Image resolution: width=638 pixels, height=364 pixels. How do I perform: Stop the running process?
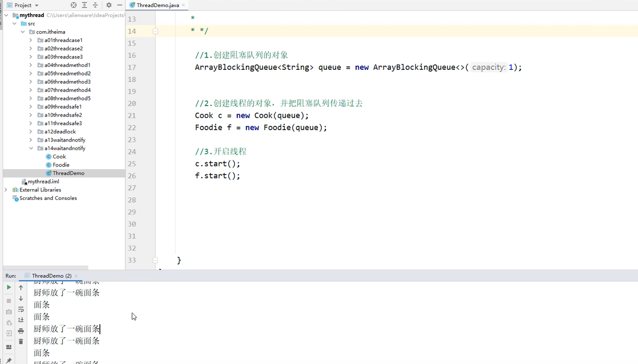coord(8,300)
